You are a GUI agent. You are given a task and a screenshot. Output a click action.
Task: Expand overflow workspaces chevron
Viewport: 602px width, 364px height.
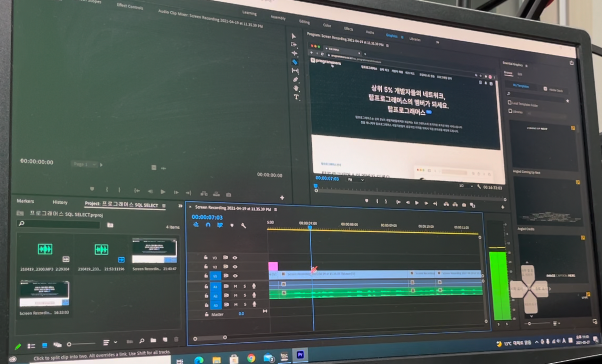(x=438, y=42)
